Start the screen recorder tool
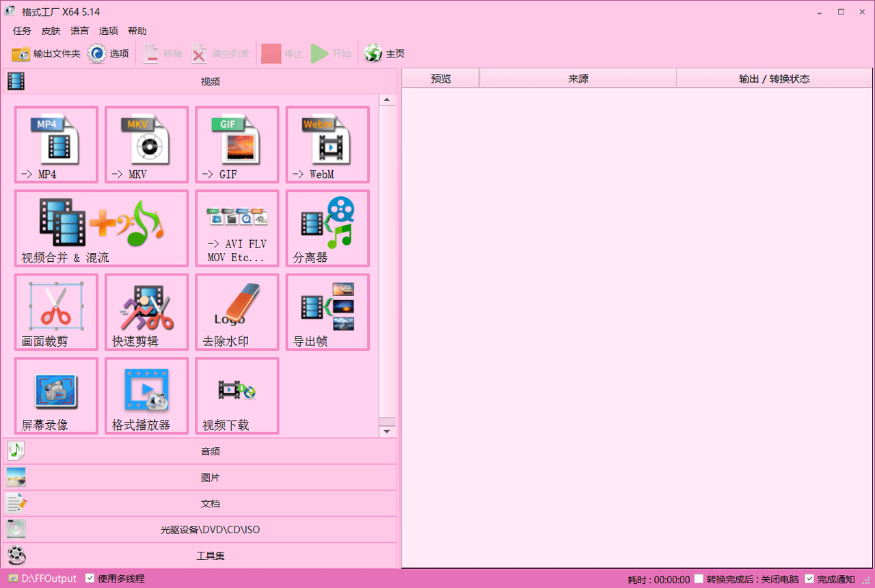 tap(56, 395)
